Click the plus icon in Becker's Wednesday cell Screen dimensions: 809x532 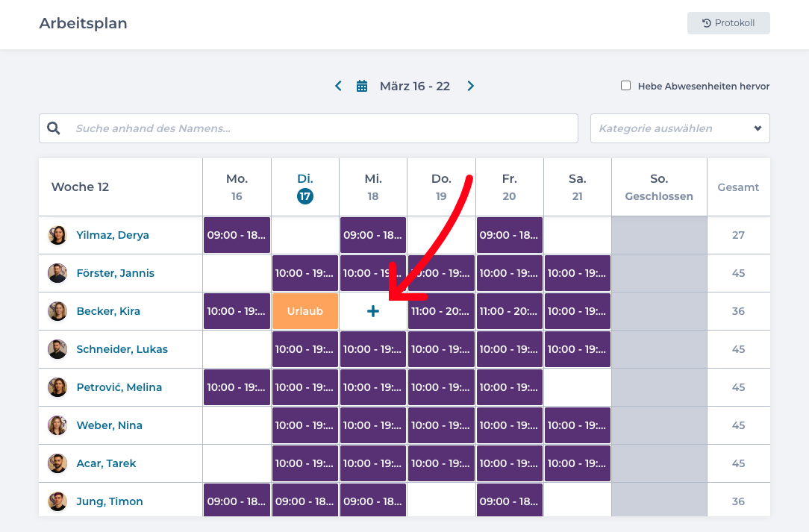tap(373, 311)
